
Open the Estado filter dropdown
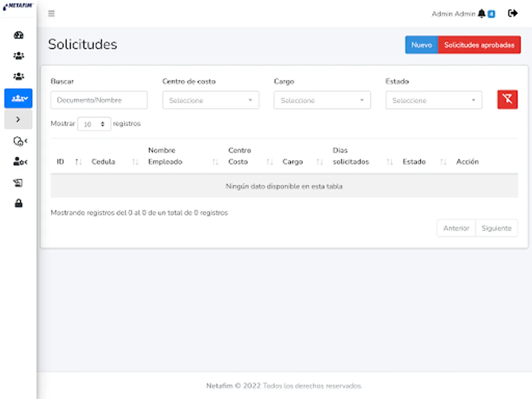pos(434,100)
